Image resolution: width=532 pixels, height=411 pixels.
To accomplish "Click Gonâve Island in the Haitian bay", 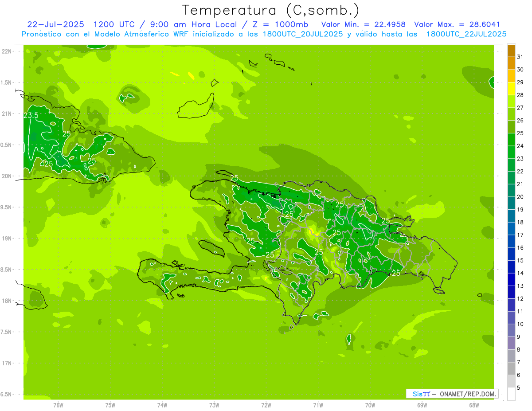I will 213,248.
